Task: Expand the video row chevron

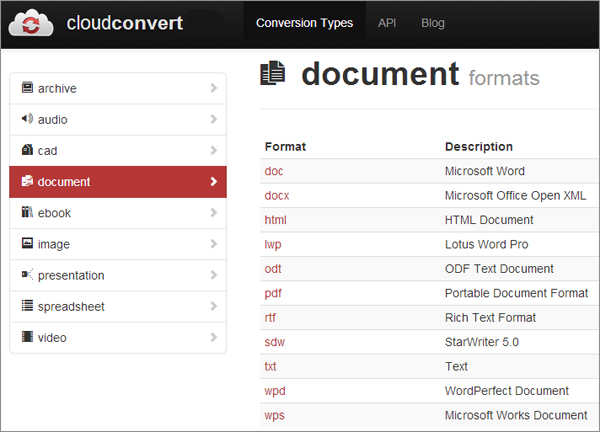Action: (x=214, y=337)
